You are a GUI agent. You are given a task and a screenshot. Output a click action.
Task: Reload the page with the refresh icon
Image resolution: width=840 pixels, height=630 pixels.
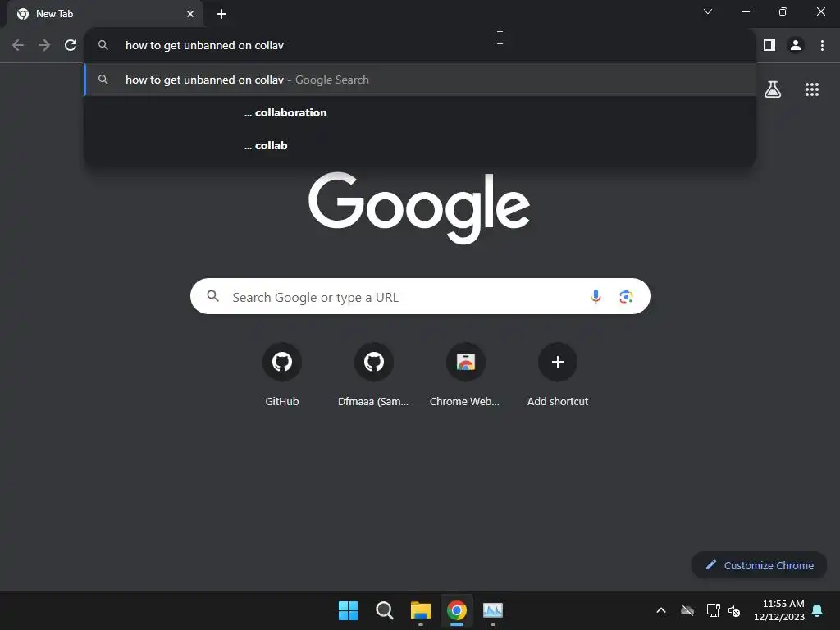[x=71, y=46]
